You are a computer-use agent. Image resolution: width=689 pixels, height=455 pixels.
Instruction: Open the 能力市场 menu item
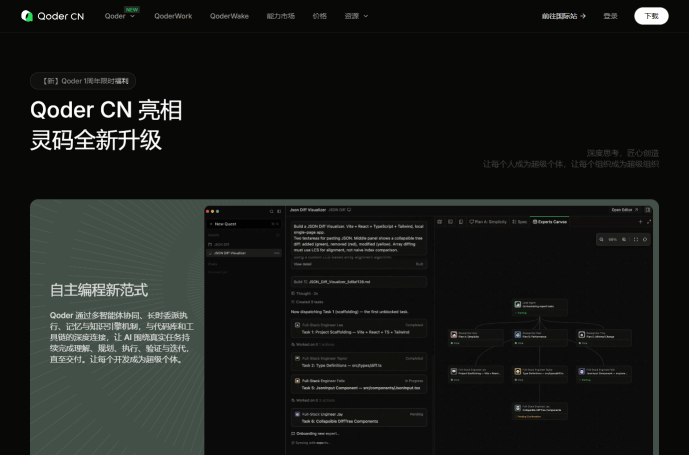pyautogui.click(x=280, y=16)
